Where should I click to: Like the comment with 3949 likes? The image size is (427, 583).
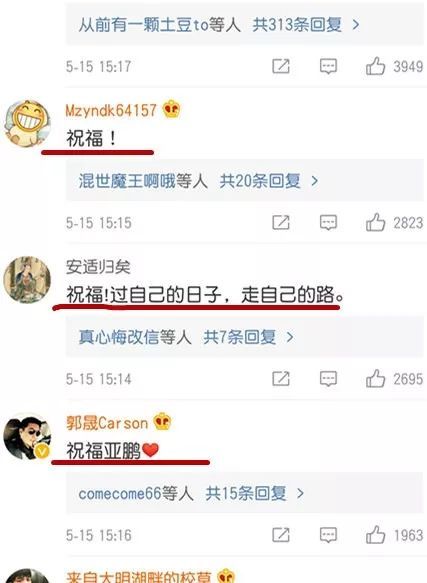(x=375, y=67)
